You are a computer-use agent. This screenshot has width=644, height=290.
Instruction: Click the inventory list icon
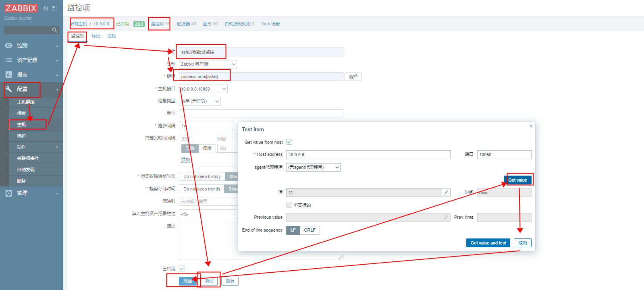8,60
